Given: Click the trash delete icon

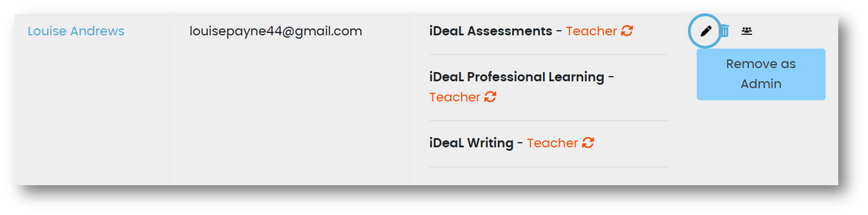Looking at the screenshot, I should tap(725, 31).
